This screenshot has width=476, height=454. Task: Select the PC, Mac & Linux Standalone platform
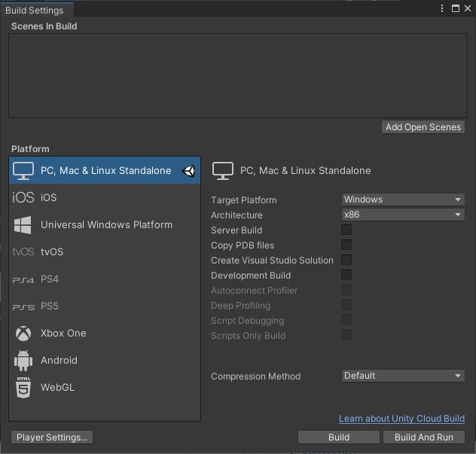point(105,171)
